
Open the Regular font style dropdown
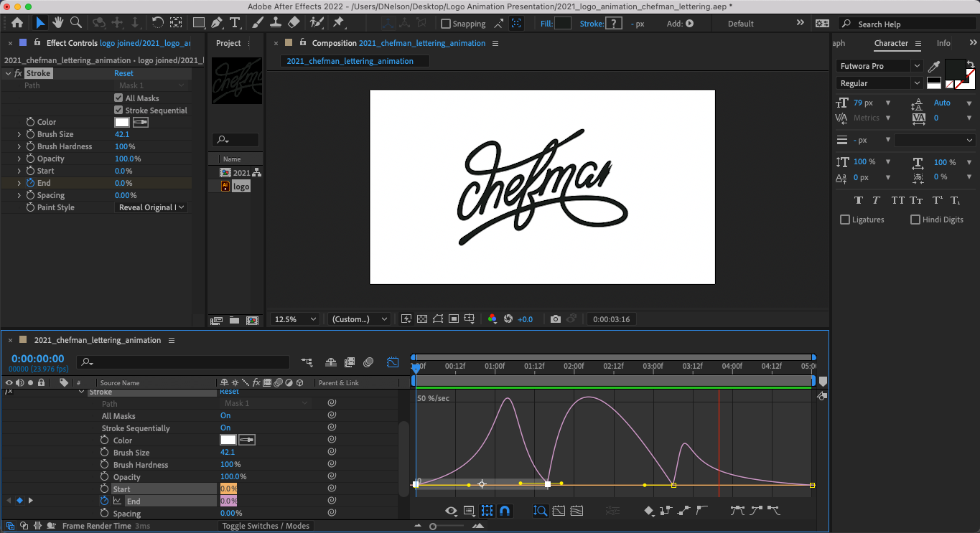coord(879,83)
